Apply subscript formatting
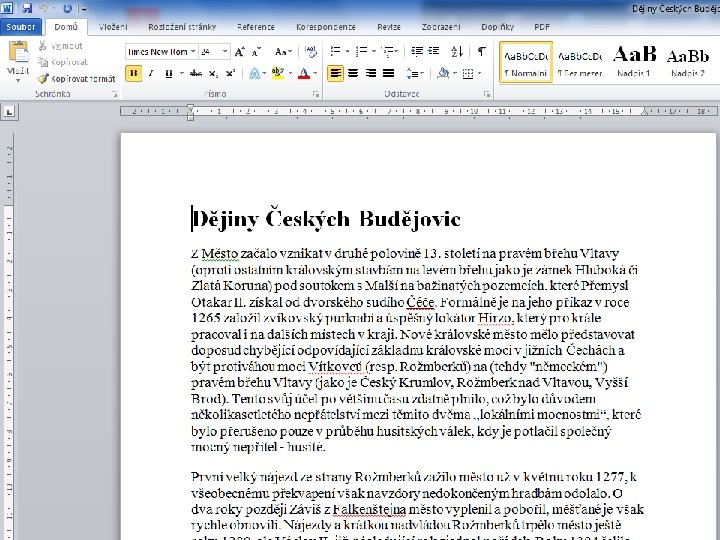This screenshot has width=720, height=540. coord(210,72)
